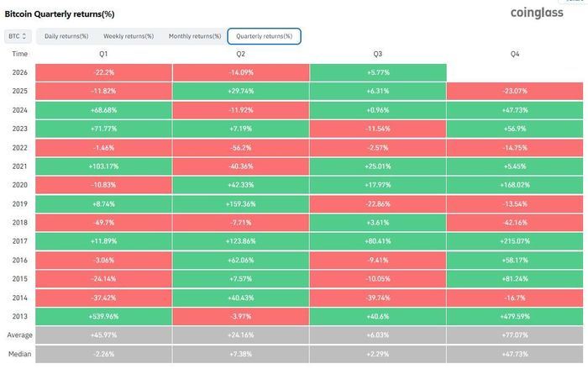588x369 pixels.
Task: Click the 2025 Q2 cell showing +29.74%
Action: [241, 92]
